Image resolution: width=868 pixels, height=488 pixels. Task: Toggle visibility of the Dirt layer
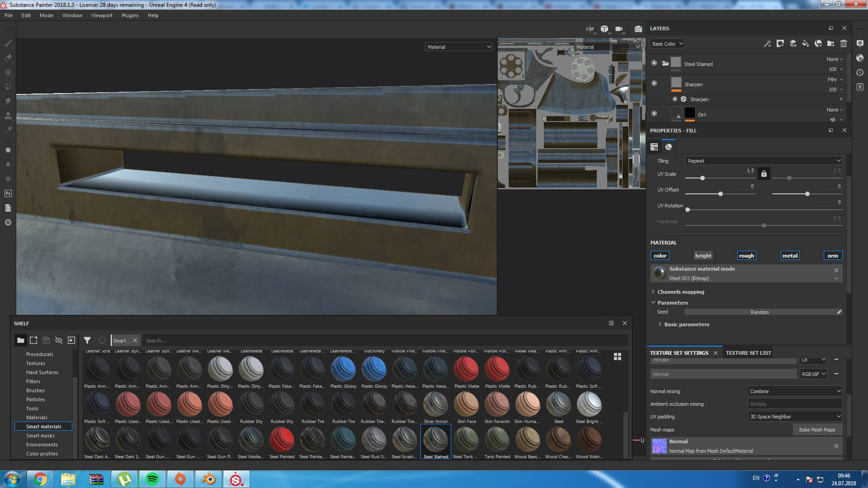[x=654, y=113]
